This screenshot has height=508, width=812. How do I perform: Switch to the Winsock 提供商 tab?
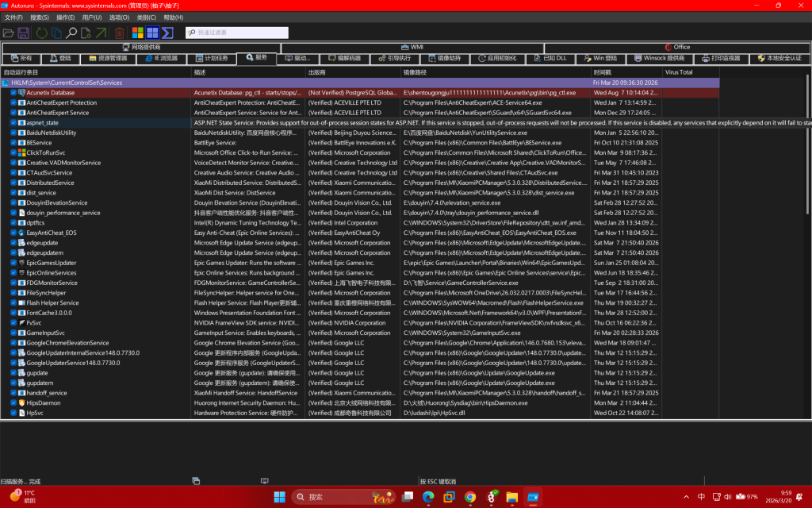tap(660, 58)
